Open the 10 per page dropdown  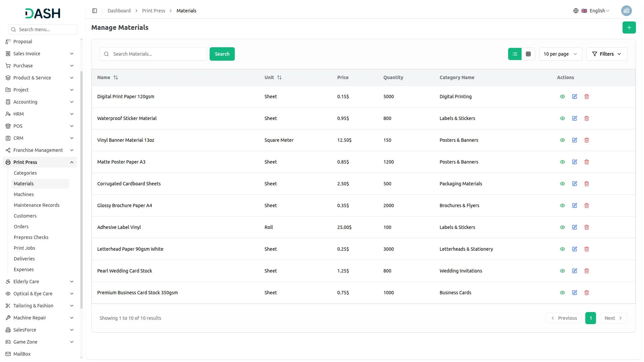click(560, 54)
